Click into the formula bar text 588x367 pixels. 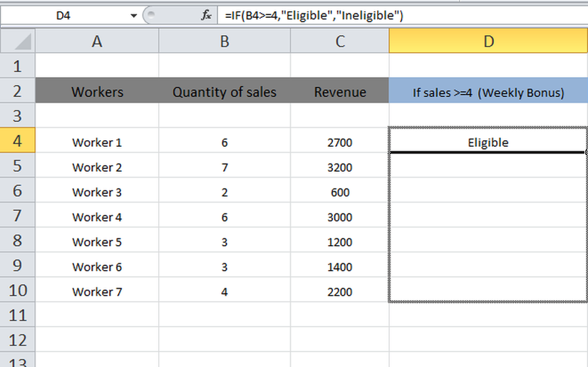(x=399, y=15)
